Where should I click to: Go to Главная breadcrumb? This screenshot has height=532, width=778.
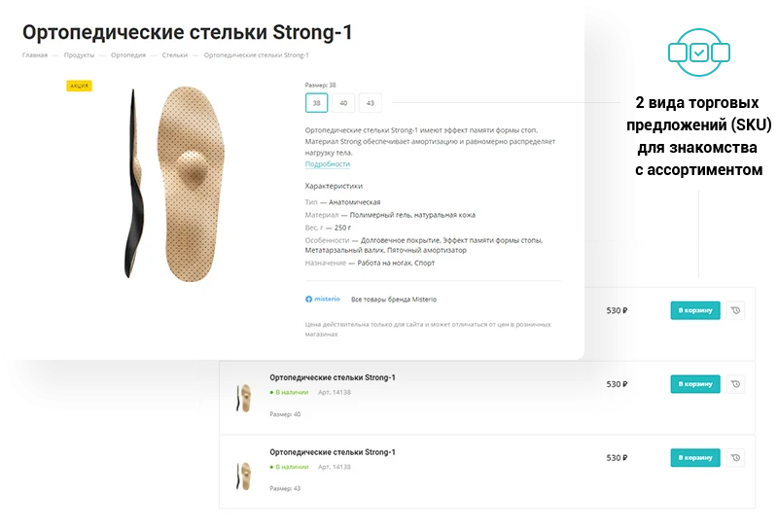(x=35, y=55)
